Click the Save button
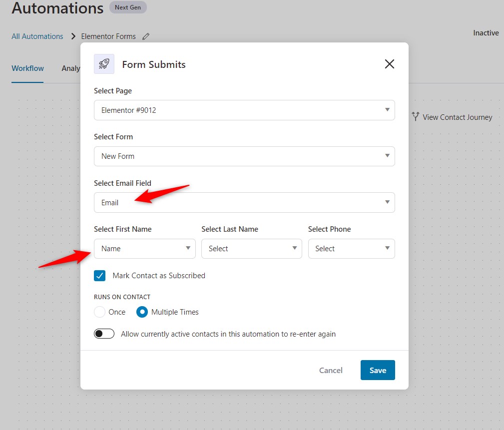 378,370
